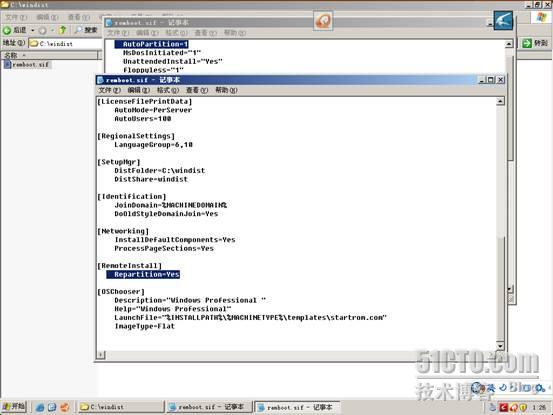Launch Internet Explorer from the quick launch

(x=40, y=407)
